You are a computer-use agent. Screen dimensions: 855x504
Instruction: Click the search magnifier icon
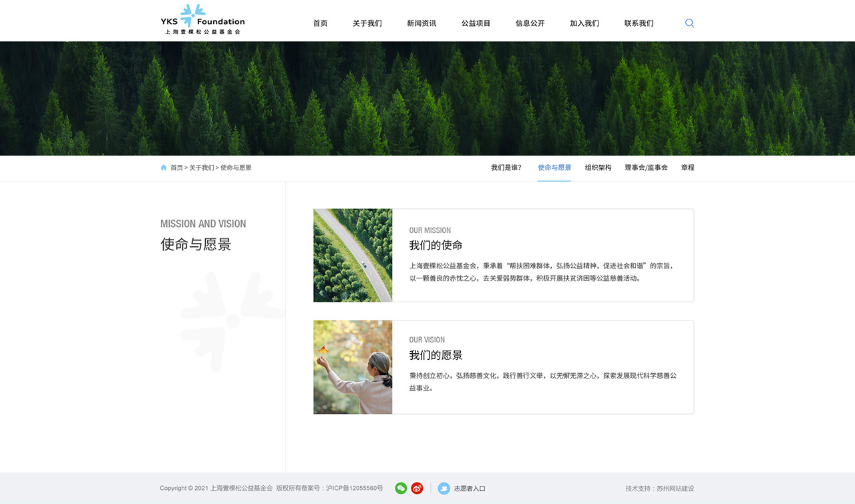pos(689,23)
